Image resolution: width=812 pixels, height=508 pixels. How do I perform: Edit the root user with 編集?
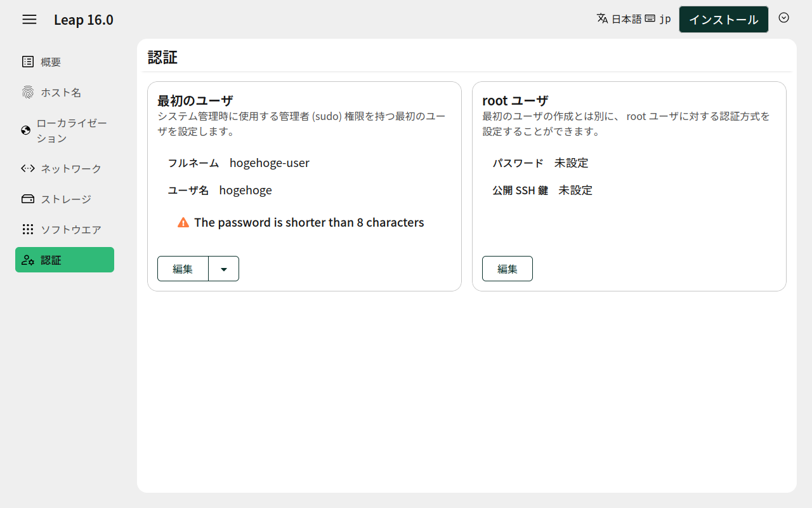pos(507,269)
